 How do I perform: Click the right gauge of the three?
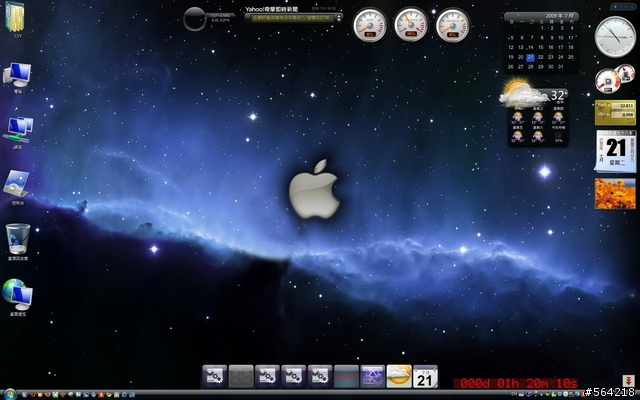[452, 25]
